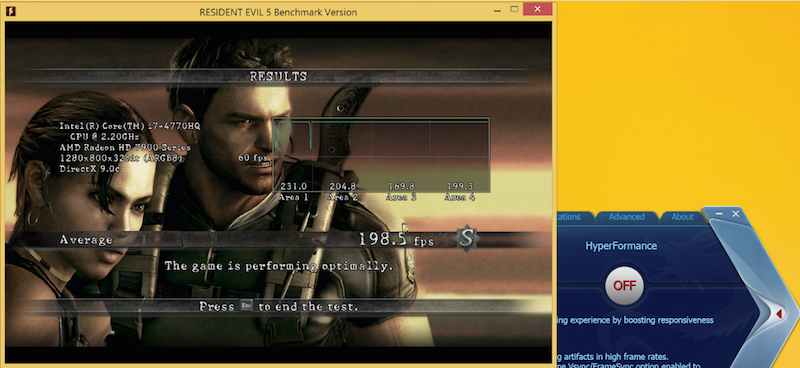The width and height of the screenshot is (800, 368).
Task: Switch to the About tab
Action: pyautogui.click(x=682, y=217)
